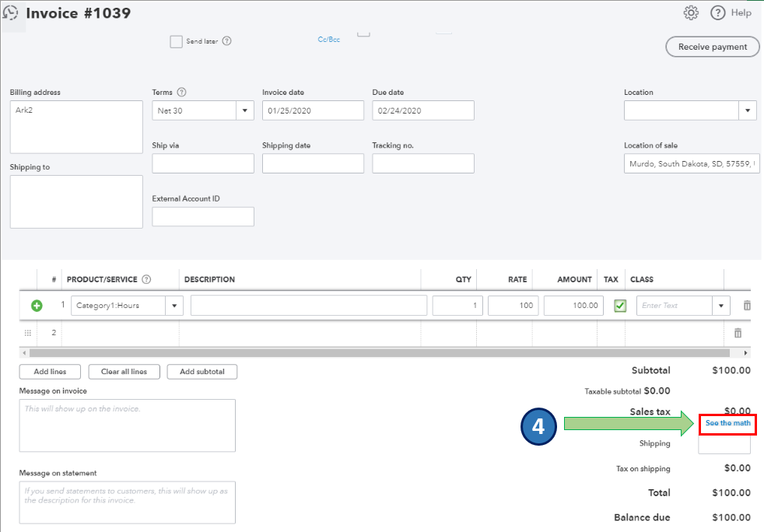The width and height of the screenshot is (764, 532).
Task: Click the PRODUCT/SERVICE column header
Action: 102,279
